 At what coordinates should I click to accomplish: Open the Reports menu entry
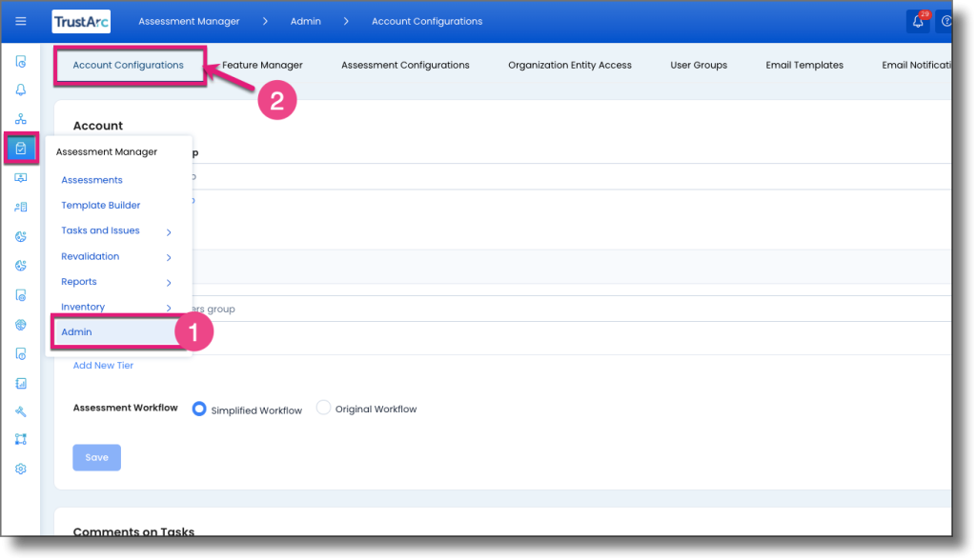point(79,281)
